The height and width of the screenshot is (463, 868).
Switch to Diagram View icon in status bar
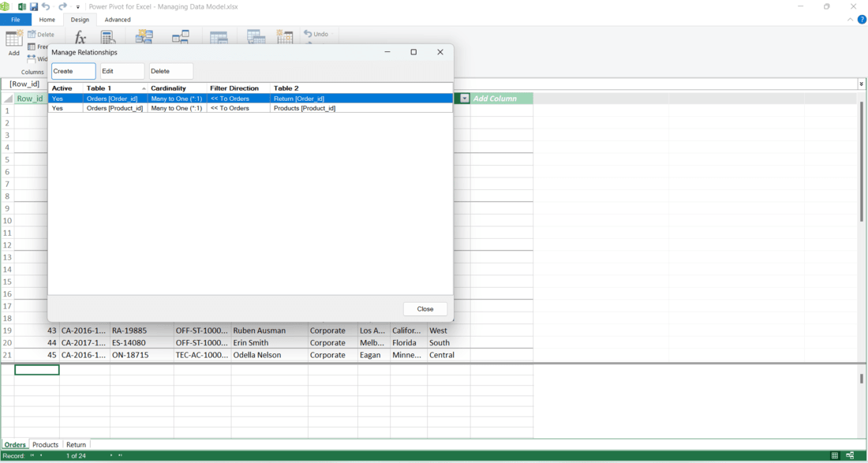point(850,456)
